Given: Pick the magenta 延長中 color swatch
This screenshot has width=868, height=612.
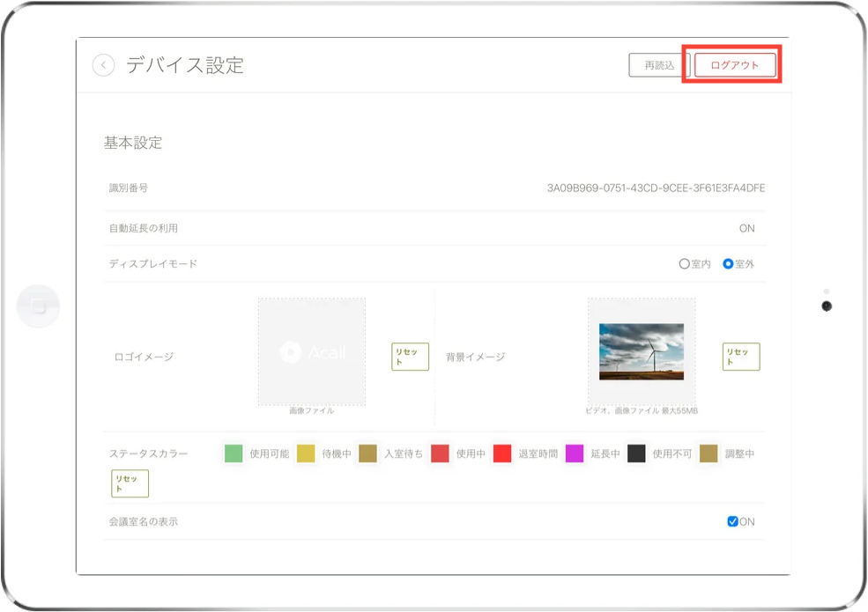Looking at the screenshot, I should click(575, 453).
